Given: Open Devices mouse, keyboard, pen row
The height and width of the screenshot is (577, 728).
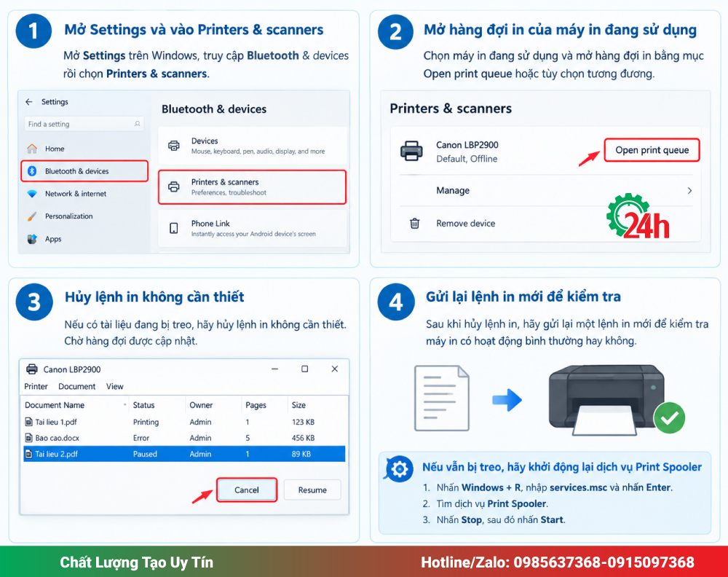Looking at the screenshot, I should tap(253, 146).
